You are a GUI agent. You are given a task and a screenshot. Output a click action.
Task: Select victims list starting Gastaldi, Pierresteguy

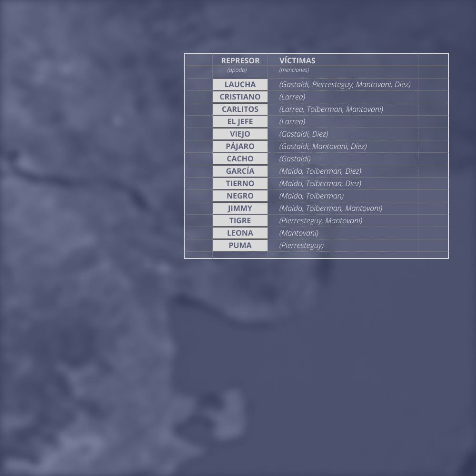pos(345,84)
